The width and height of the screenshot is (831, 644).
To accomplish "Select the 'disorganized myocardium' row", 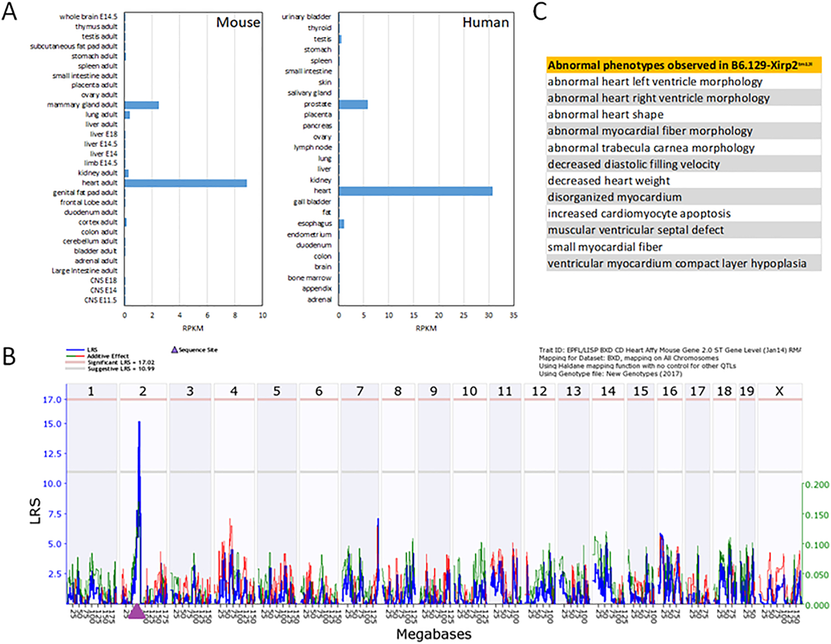I will click(684, 197).
